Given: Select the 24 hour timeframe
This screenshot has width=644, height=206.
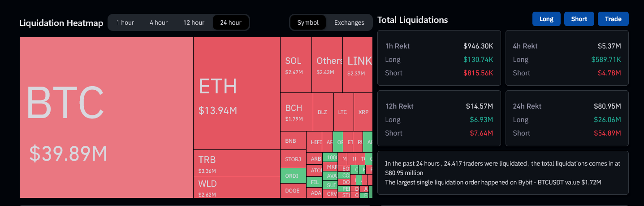Looking at the screenshot, I should coord(231,22).
